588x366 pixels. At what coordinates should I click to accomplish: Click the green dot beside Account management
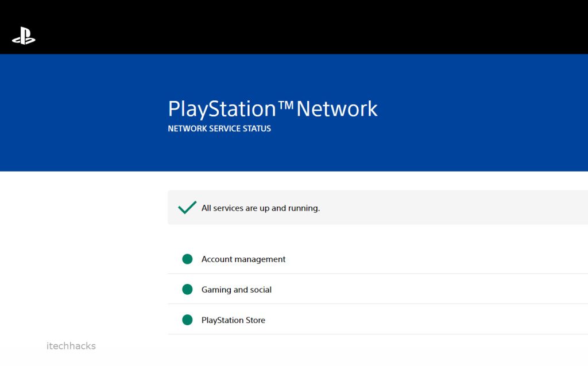coord(187,259)
